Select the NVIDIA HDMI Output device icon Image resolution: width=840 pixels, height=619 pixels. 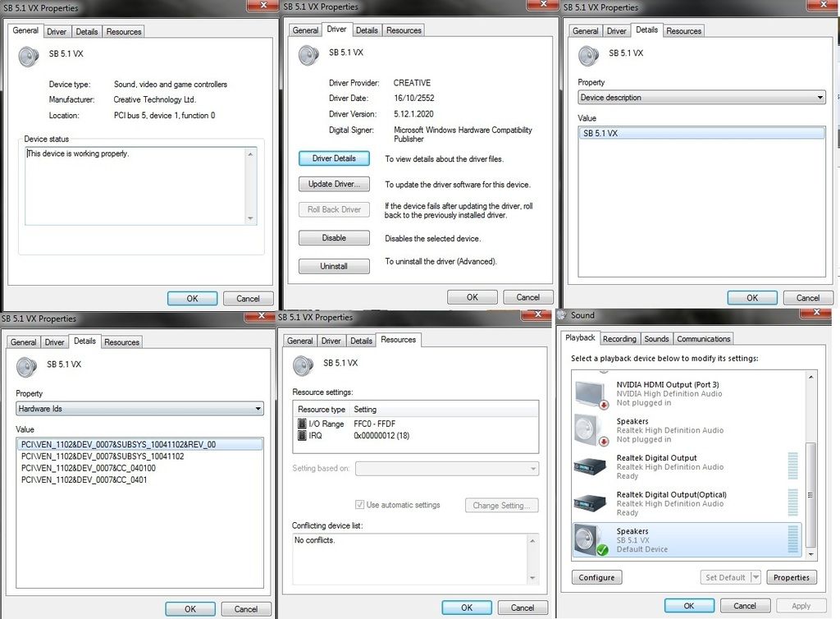click(x=590, y=393)
